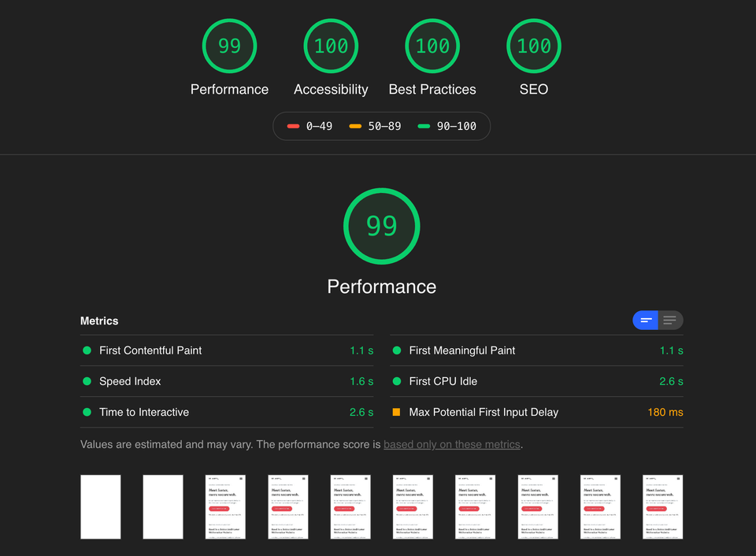Select the last filmstrip thumbnail

tap(662, 507)
